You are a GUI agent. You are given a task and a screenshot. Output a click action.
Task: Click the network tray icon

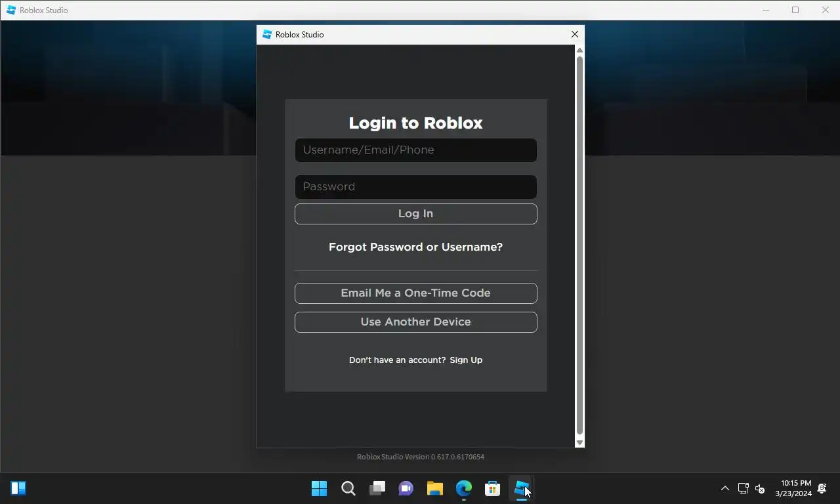coord(744,489)
